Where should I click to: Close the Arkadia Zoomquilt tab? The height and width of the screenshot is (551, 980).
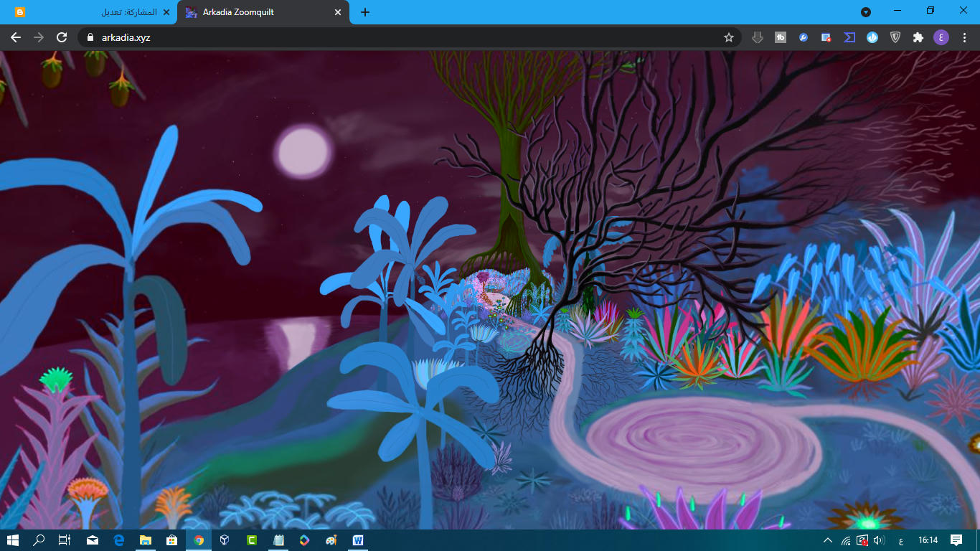338,12
